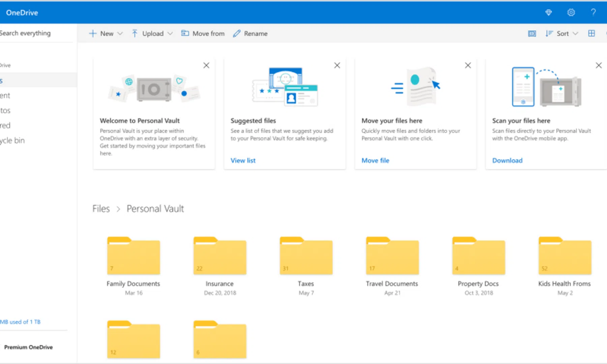Viewport: 607px width, 364px height.
Task: Click the Search everything field
Action: click(35, 33)
